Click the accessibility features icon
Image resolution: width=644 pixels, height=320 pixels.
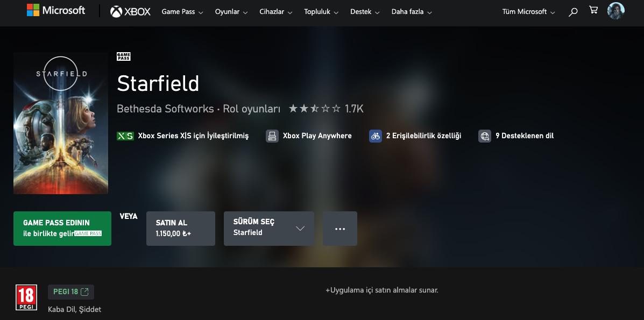(376, 136)
